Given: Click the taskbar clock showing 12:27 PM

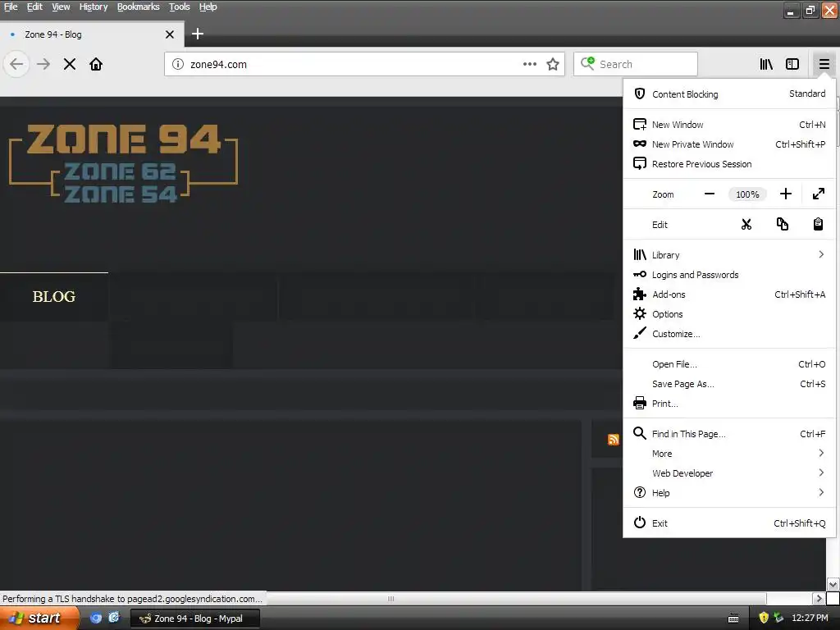Looking at the screenshot, I should [x=810, y=619].
